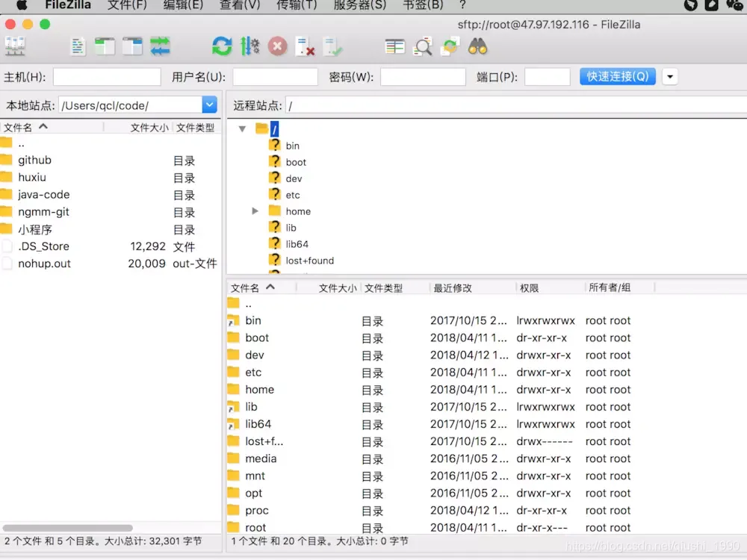Sort local list by 文件名 column header
Image resolution: width=747 pixels, height=560 pixels.
(x=52, y=127)
